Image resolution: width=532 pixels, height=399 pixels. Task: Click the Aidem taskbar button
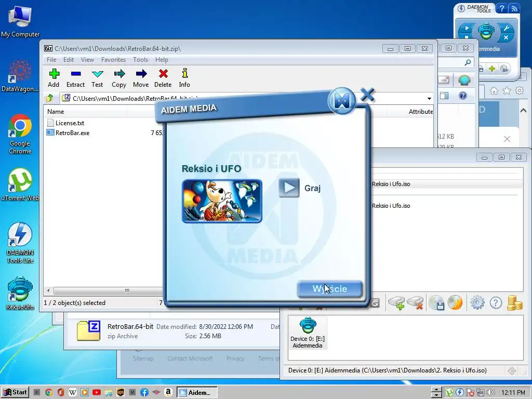click(x=197, y=393)
